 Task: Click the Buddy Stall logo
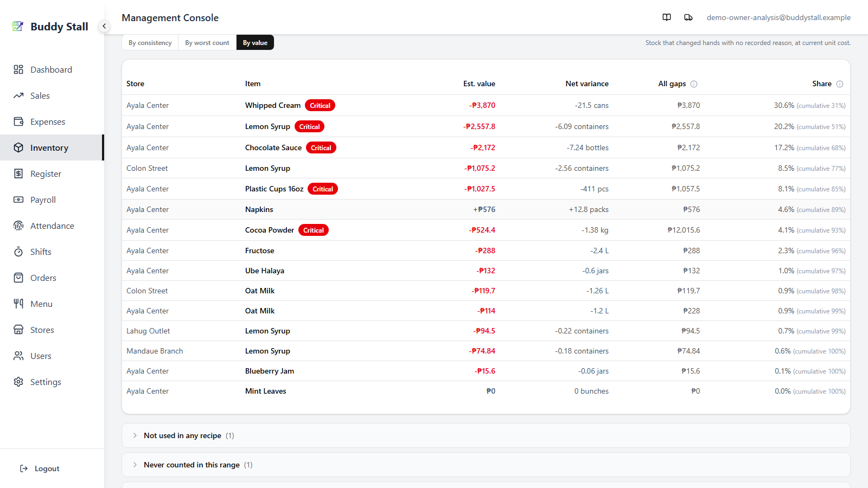pyautogui.click(x=50, y=27)
